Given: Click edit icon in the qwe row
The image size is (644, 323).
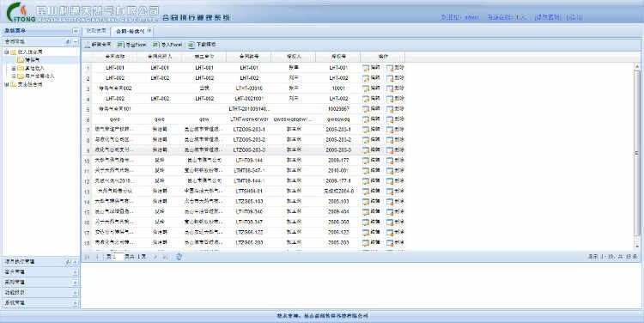Looking at the screenshot, I should click(366, 119).
